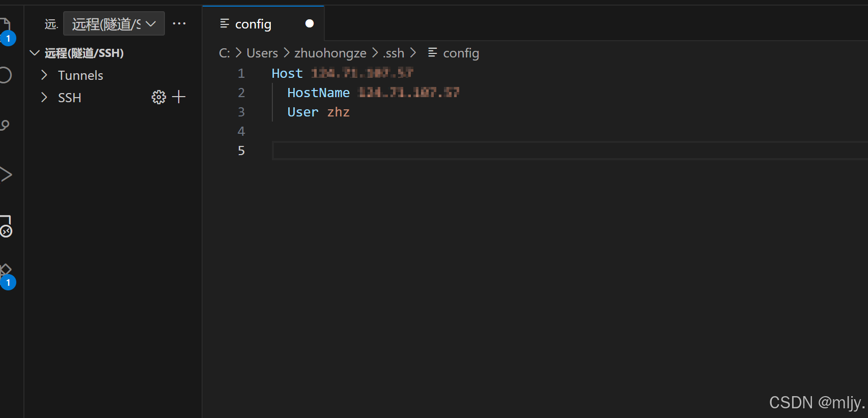Open the Search view in activity bar
Viewport: 868px width, 418px height.
(x=5, y=75)
